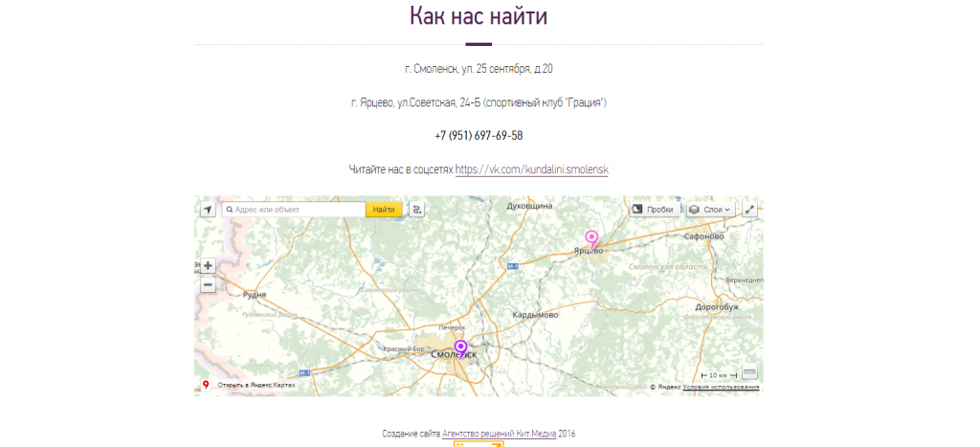Click the Дорогобуж label on the map
This screenshot has width=980, height=447.
tap(717, 307)
